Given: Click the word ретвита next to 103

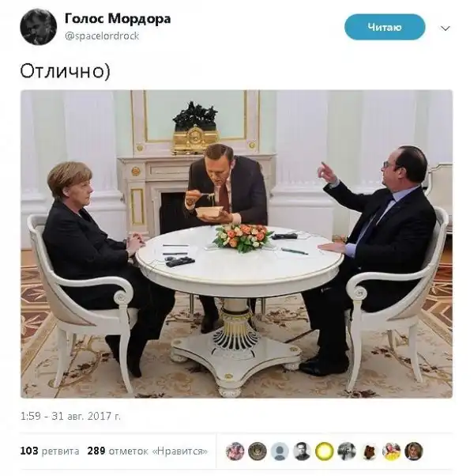Looking at the screenshot, I should (x=60, y=451).
